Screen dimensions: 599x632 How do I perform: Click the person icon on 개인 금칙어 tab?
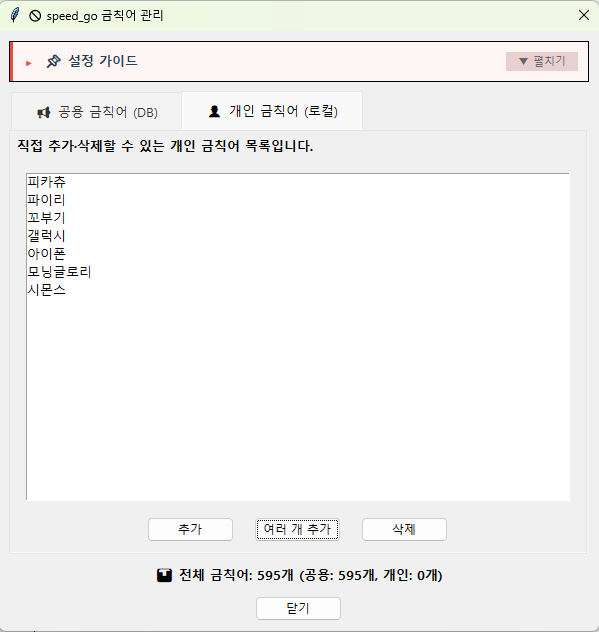214,111
